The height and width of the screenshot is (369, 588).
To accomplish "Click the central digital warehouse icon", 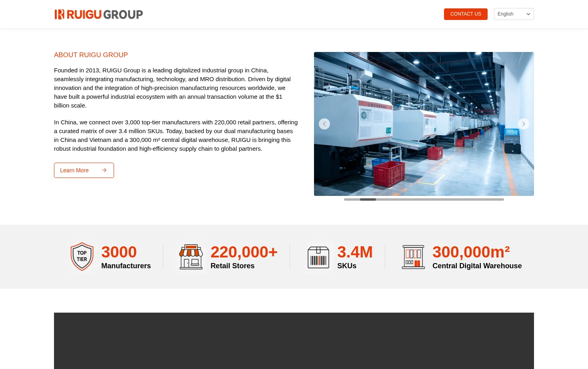I will [413, 257].
